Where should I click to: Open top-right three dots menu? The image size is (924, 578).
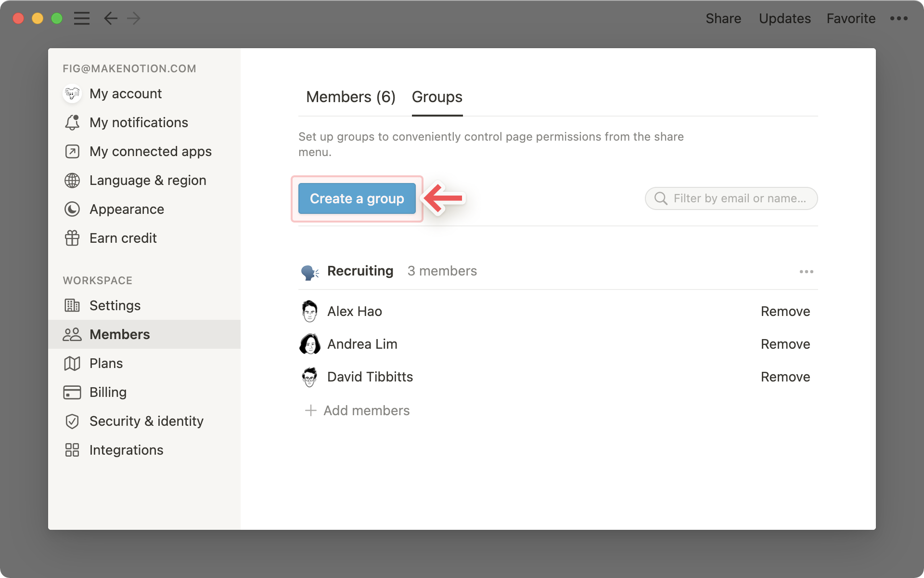pyautogui.click(x=898, y=18)
